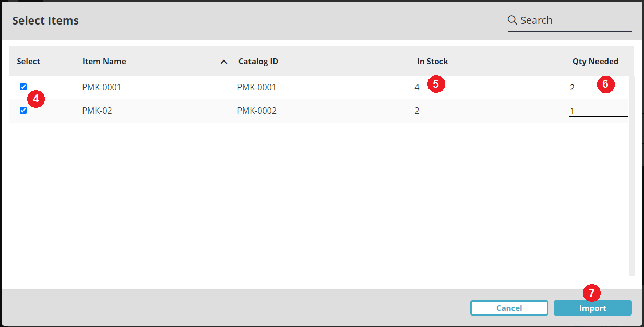644x327 pixels.
Task: Click the quantity field showing 1
Action: click(595, 110)
